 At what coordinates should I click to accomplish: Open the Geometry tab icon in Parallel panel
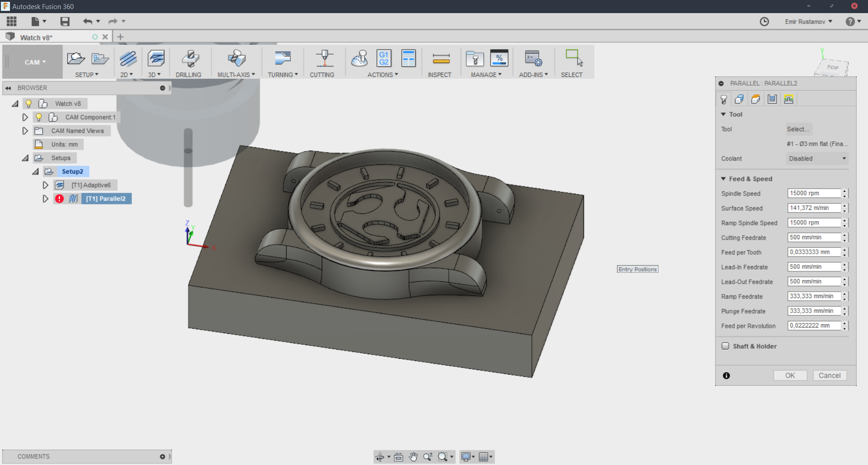[739, 100]
